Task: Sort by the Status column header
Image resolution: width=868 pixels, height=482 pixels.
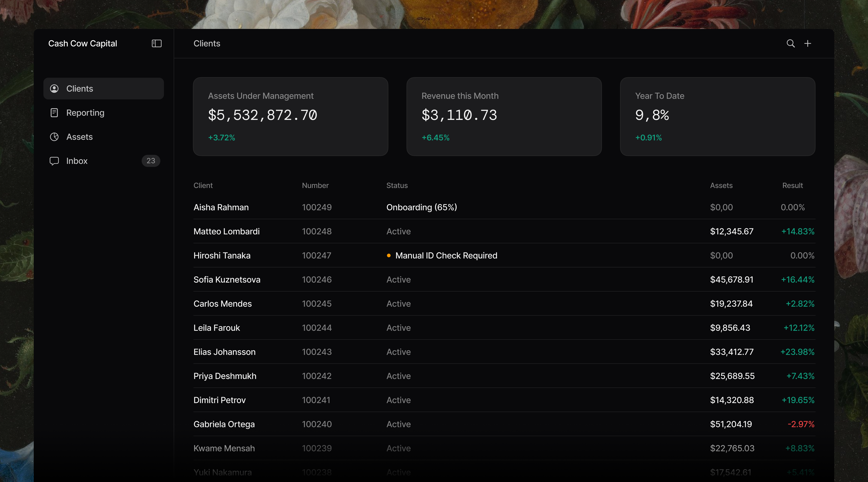Action: [x=397, y=185]
